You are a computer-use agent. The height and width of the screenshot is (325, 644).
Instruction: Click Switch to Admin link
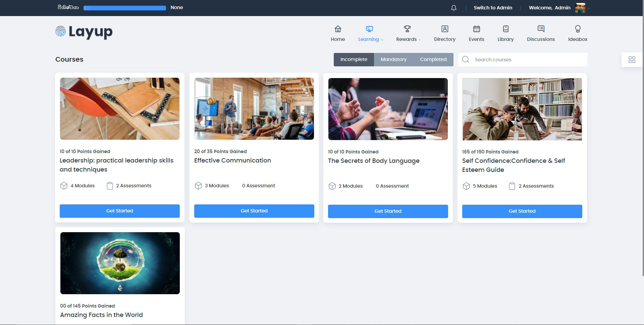(493, 8)
